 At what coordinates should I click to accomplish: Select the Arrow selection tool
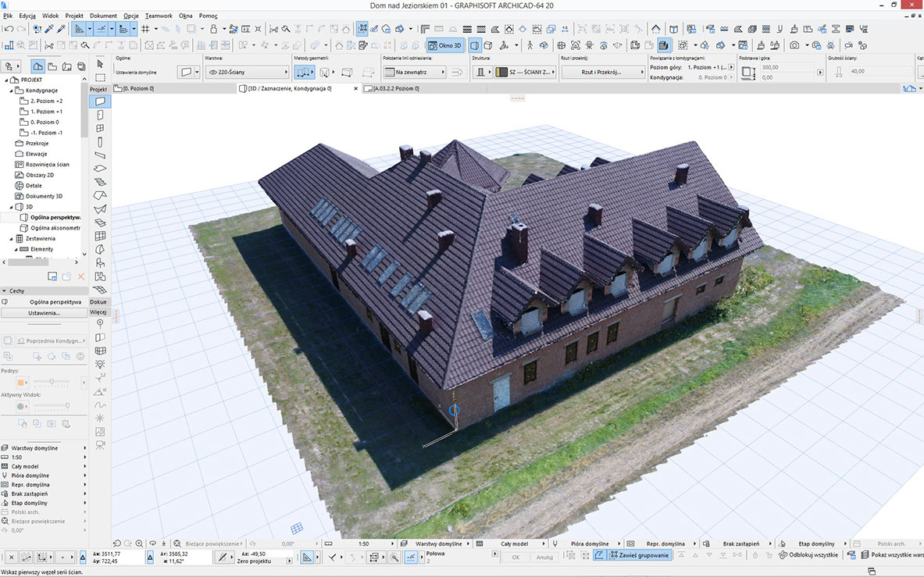[100, 63]
